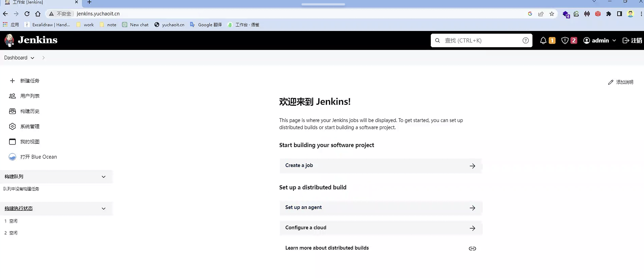644x278 pixels.
Task: Open 系统管理 gear settings
Action: 30,127
